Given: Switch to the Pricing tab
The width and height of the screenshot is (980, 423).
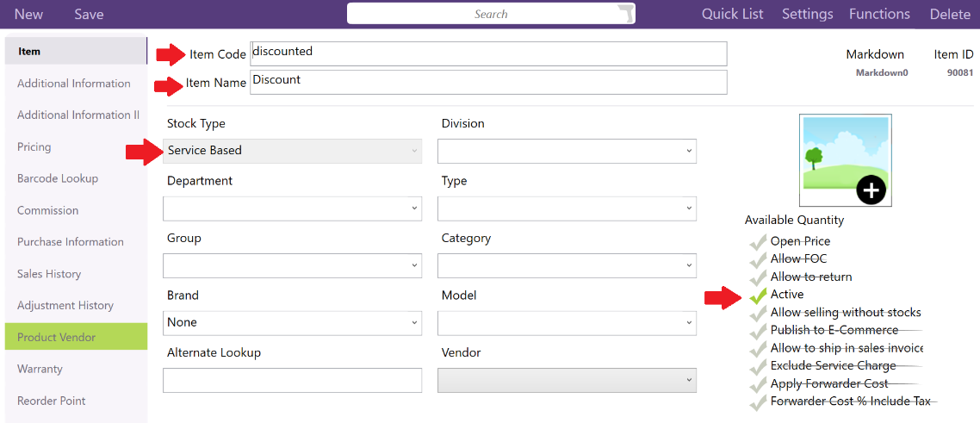Looking at the screenshot, I should pyautogui.click(x=34, y=147).
